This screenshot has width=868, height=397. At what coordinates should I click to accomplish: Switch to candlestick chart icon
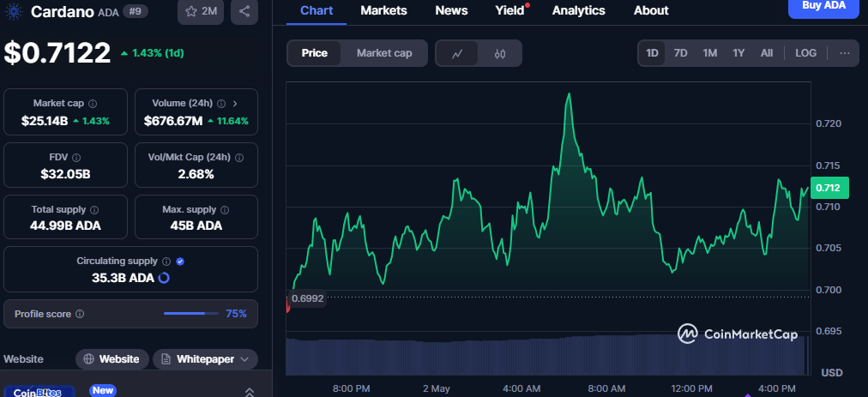[500, 54]
